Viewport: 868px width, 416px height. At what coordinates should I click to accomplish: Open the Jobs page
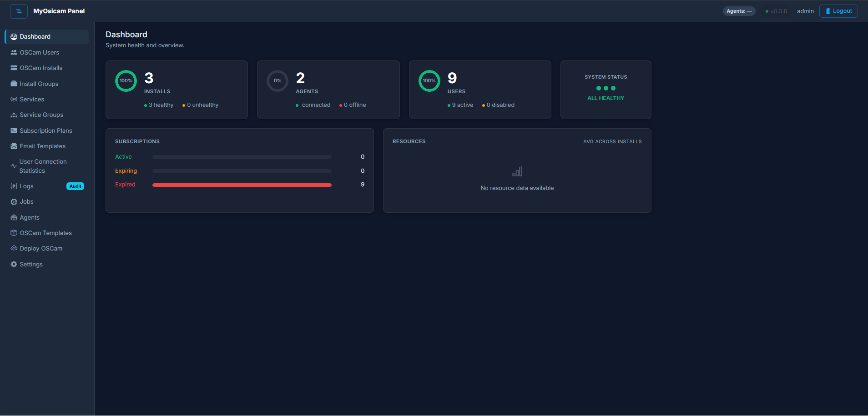pyautogui.click(x=47, y=202)
